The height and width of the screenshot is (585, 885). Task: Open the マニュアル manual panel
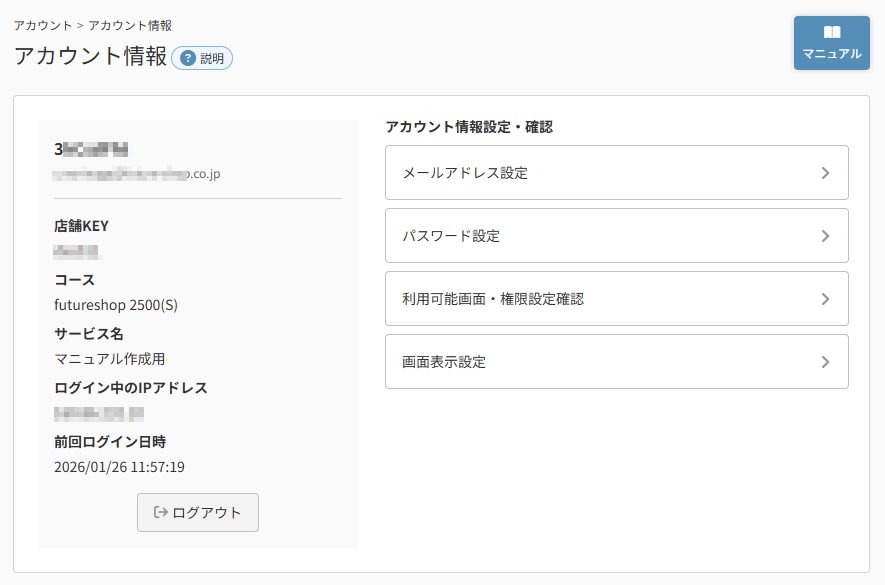pos(831,42)
